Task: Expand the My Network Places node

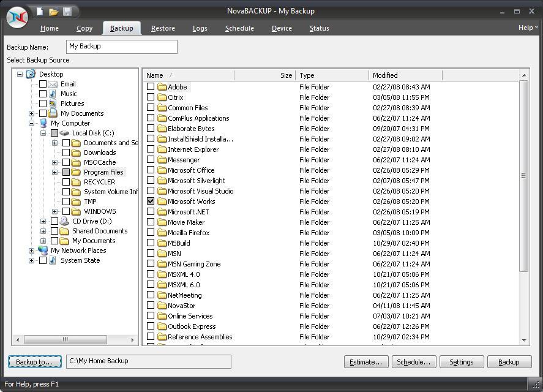Action: pos(31,251)
